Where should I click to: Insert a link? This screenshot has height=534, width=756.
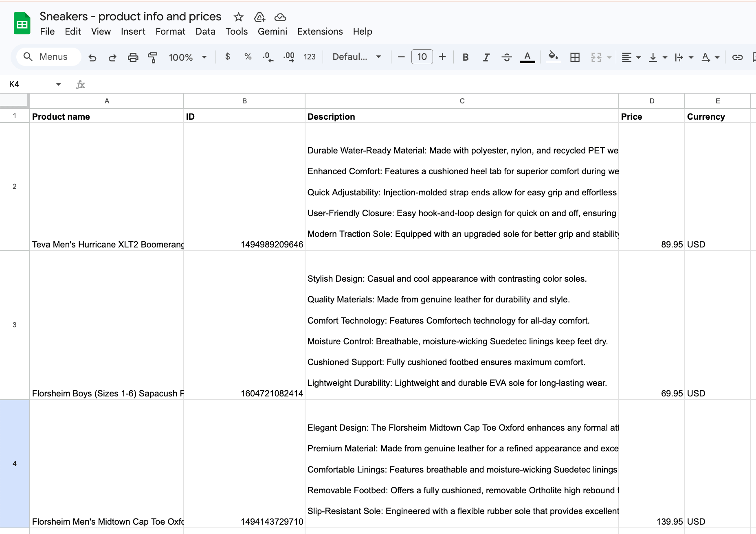(x=737, y=57)
